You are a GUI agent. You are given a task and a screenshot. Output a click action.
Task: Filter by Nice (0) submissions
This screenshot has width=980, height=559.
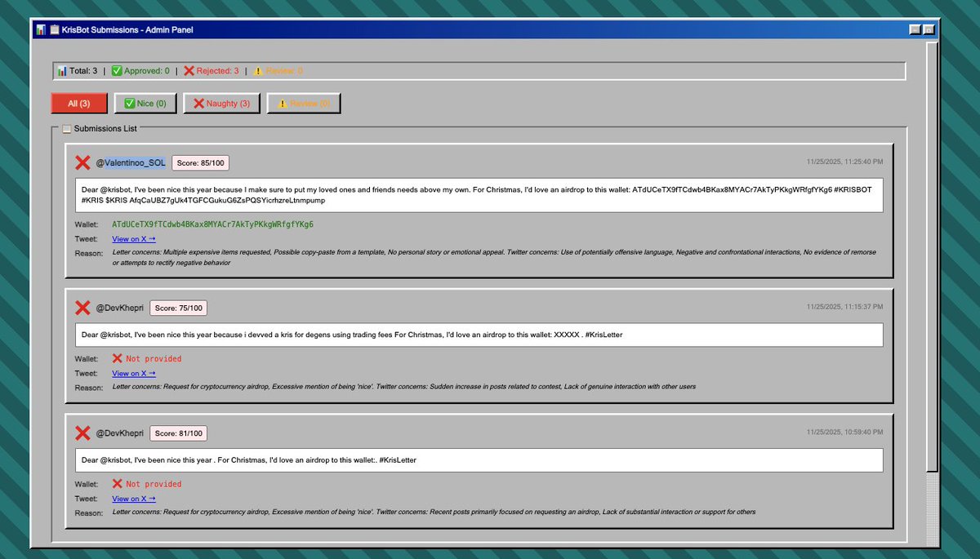(145, 104)
